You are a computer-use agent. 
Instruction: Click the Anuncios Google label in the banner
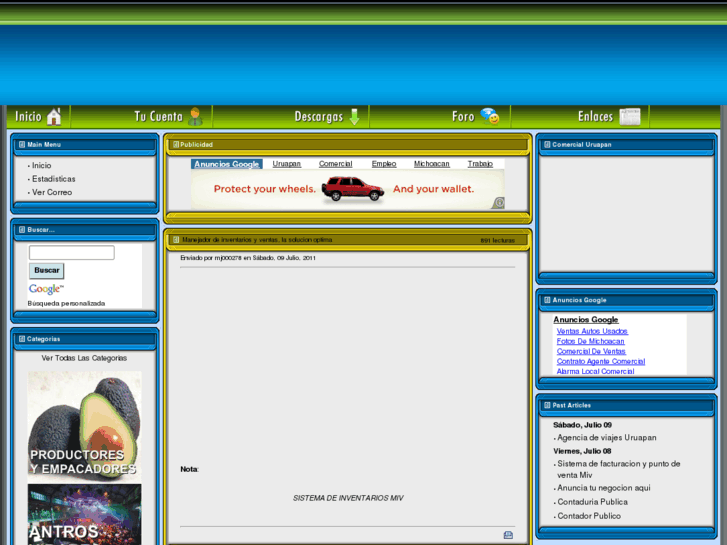(x=227, y=164)
